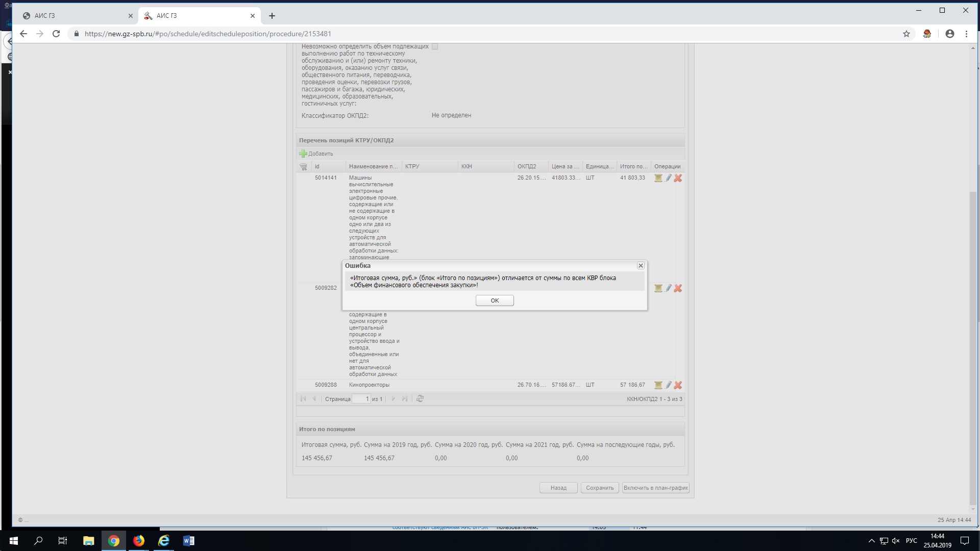Click the Итого по column header

point(633,166)
